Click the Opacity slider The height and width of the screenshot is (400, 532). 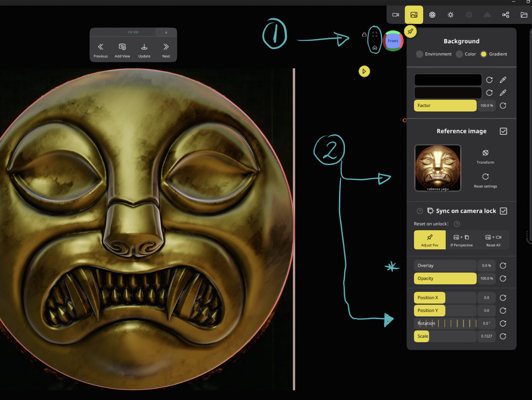tap(445, 278)
